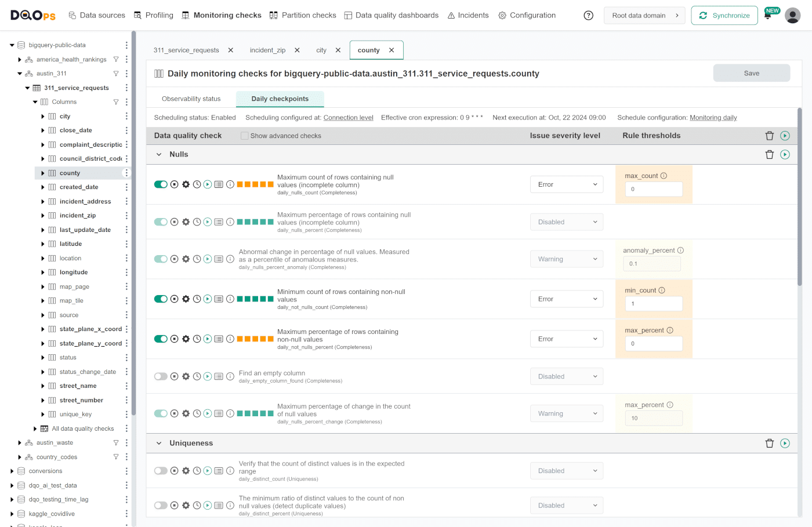This screenshot has width=812, height=527.
Task: Click the help question mark icon
Action: (x=588, y=15)
